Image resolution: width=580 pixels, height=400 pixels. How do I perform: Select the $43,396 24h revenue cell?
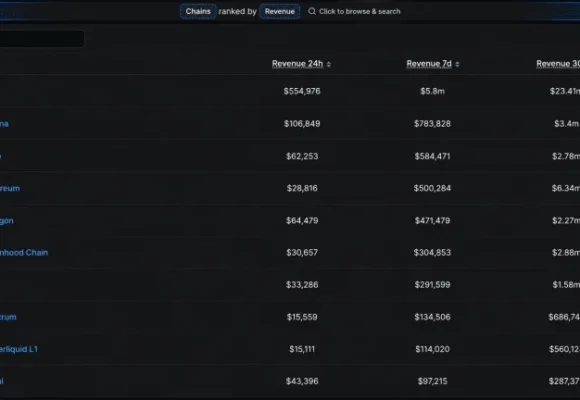(302, 381)
